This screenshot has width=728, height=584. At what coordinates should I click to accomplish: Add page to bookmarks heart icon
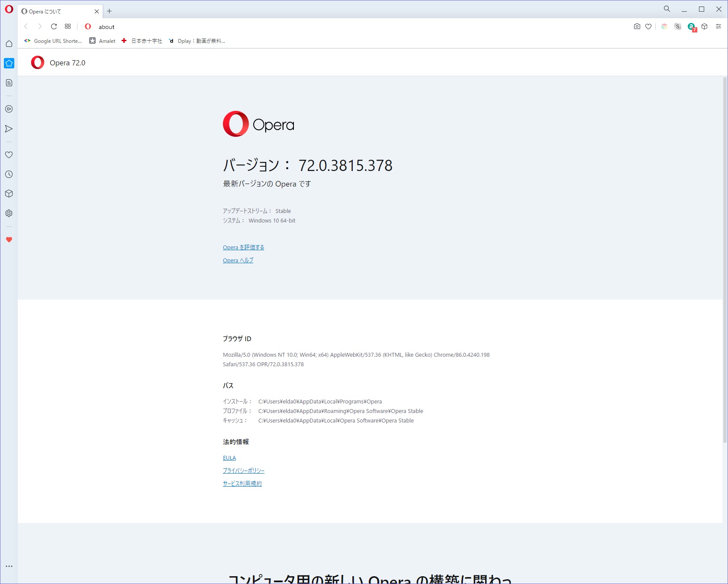(648, 26)
